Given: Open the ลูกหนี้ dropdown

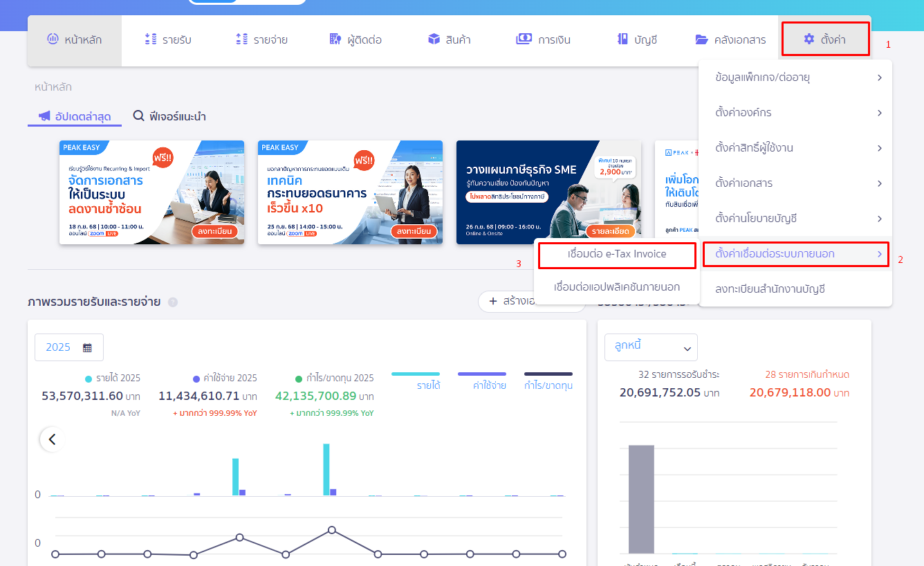Looking at the screenshot, I should tap(651, 347).
